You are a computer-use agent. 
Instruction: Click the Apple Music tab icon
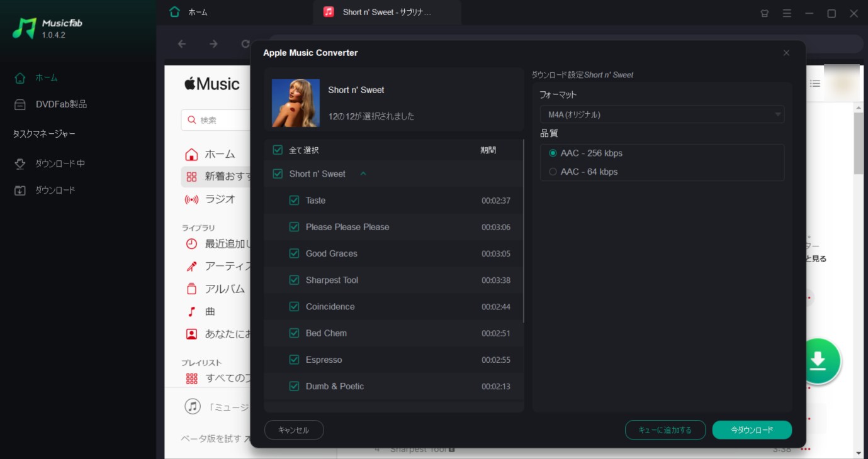point(329,12)
